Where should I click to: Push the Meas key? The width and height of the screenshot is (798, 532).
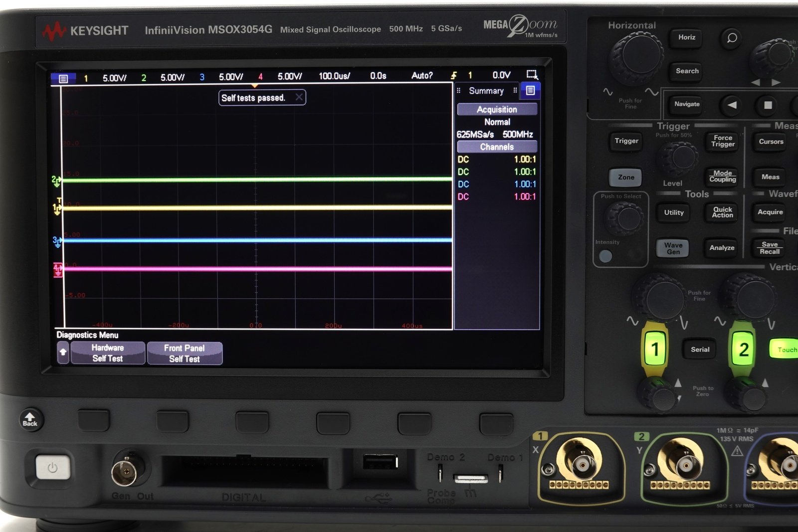tap(770, 177)
